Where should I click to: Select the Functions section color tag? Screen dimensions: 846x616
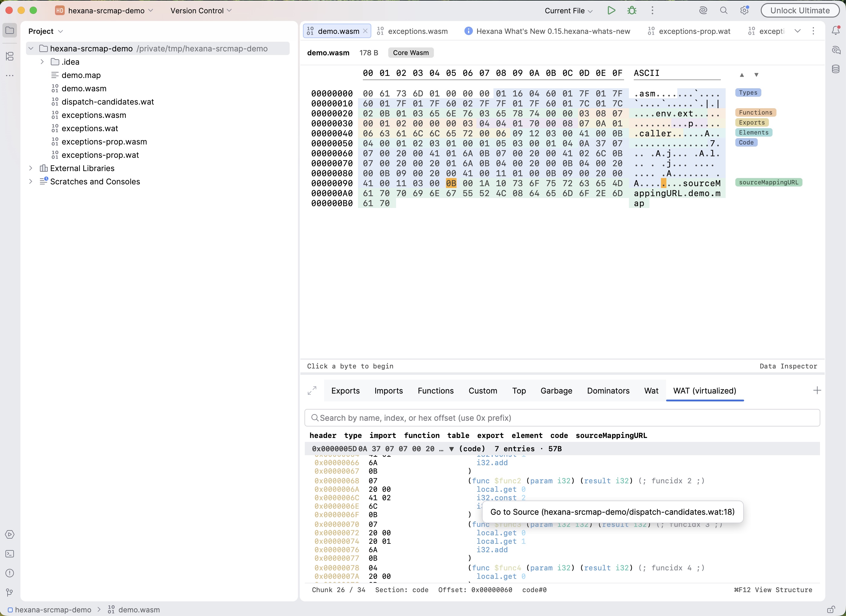[755, 113]
